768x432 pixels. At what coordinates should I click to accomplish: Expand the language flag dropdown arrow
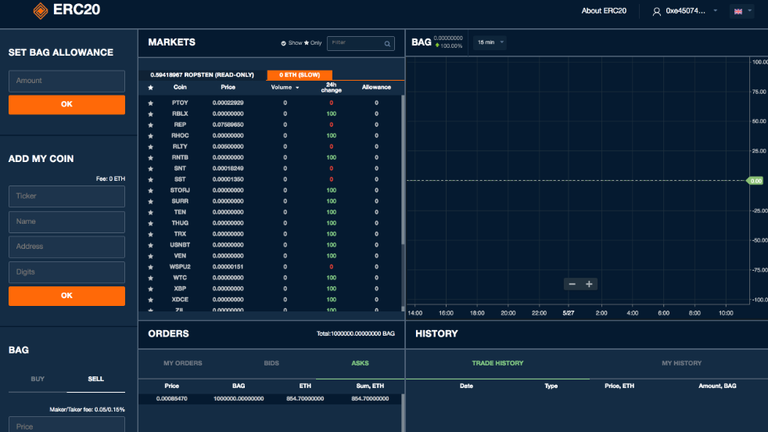[x=749, y=11]
